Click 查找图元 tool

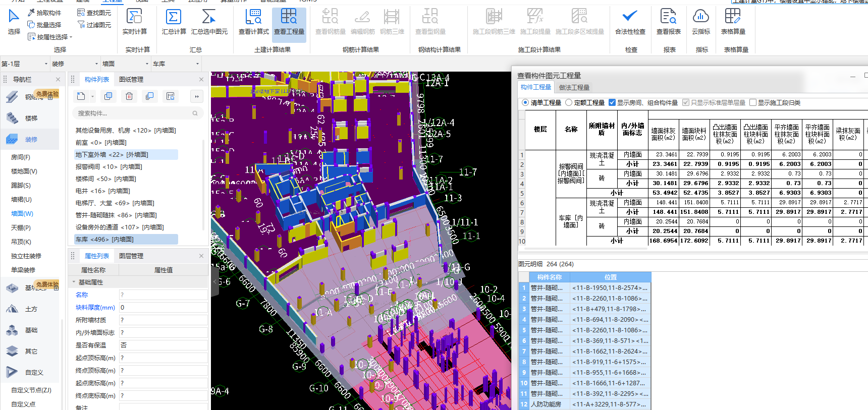tap(94, 13)
